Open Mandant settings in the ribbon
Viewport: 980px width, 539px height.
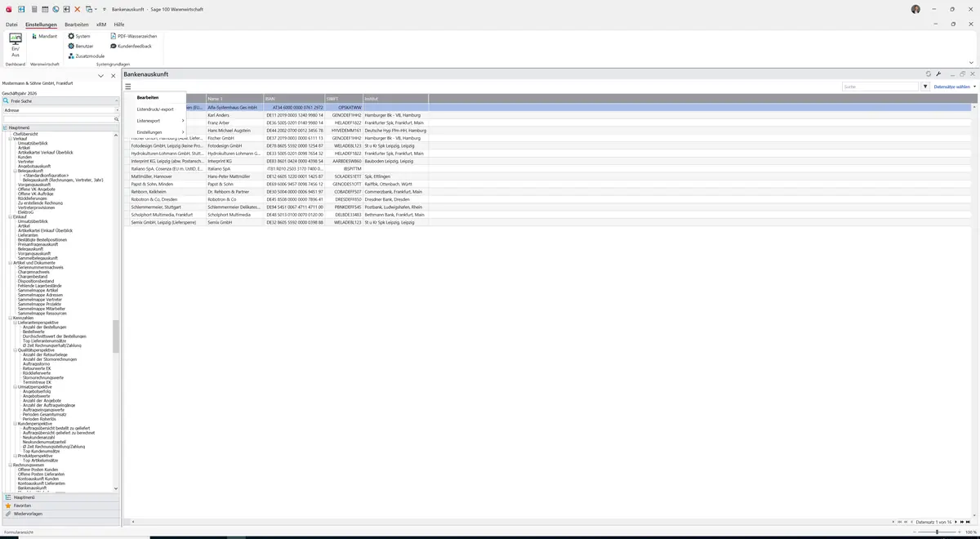(43, 36)
